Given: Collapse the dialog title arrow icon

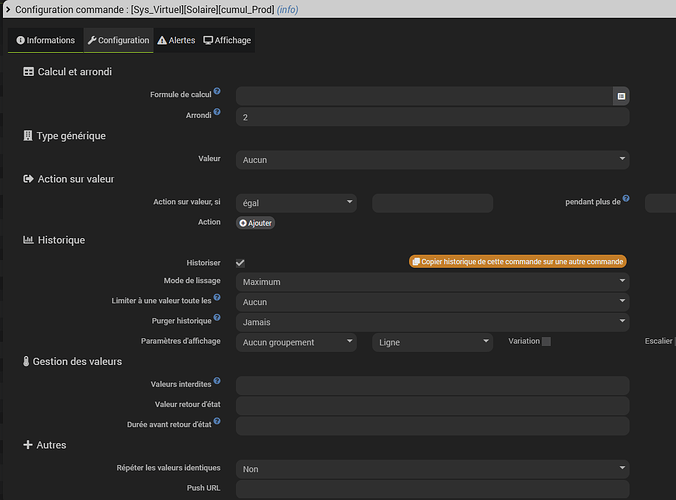Looking at the screenshot, I should [7, 9].
